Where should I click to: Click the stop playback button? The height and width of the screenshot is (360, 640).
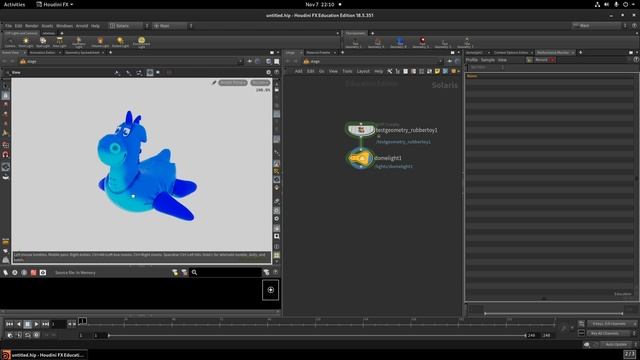pyautogui.click(x=27, y=324)
